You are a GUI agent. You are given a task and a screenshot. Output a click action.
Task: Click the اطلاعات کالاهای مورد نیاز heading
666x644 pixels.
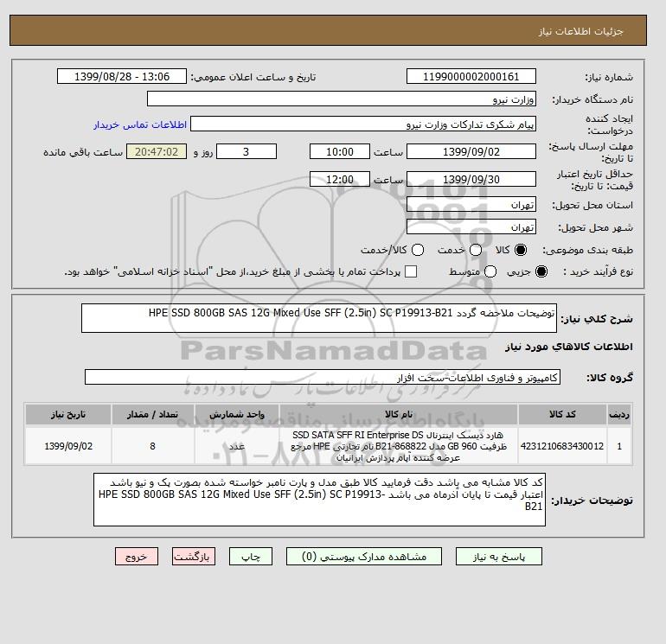pos(569,347)
